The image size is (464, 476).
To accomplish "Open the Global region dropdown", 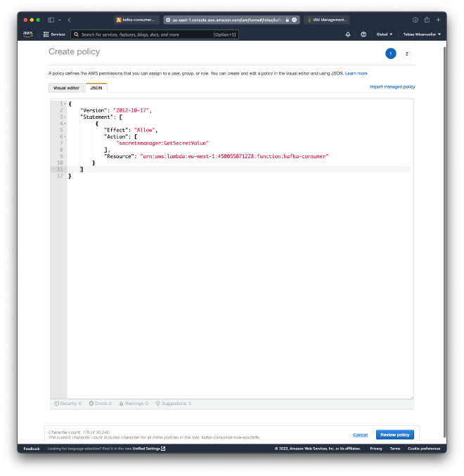I will (x=384, y=34).
